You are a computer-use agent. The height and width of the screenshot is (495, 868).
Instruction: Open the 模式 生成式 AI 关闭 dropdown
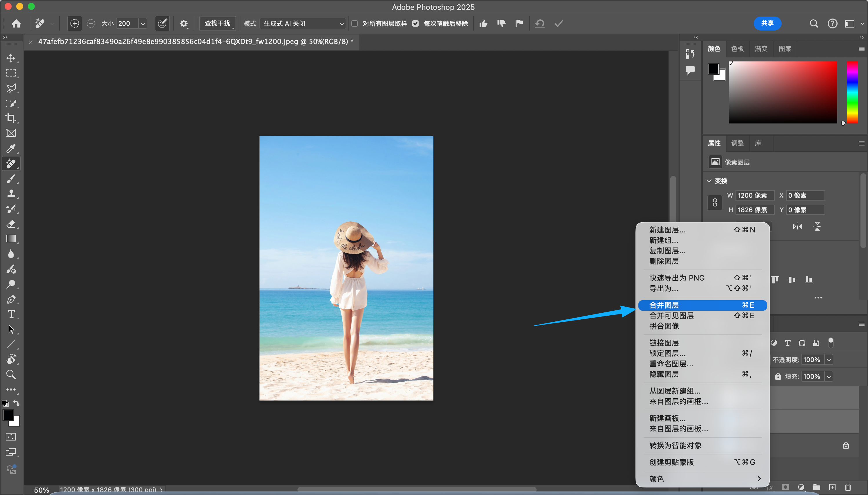303,23
